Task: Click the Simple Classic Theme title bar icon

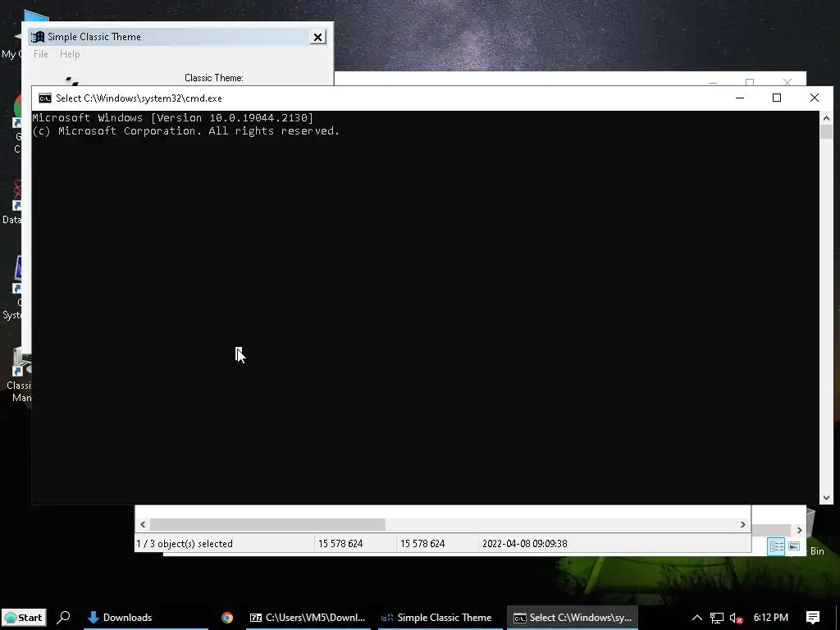Action: tap(38, 37)
